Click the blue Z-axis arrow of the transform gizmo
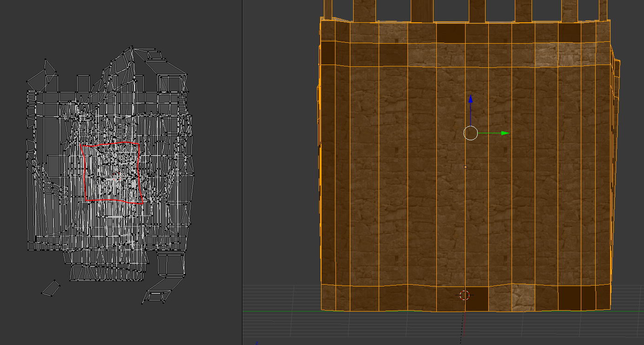The image size is (644, 345). tap(471, 99)
